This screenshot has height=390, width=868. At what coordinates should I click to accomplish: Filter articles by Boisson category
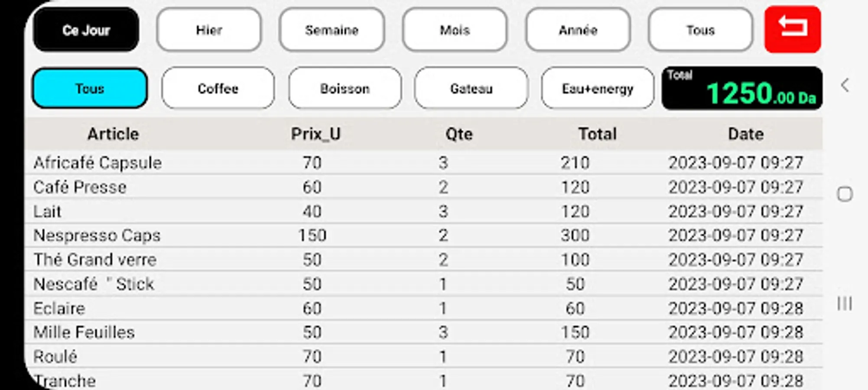tap(345, 88)
